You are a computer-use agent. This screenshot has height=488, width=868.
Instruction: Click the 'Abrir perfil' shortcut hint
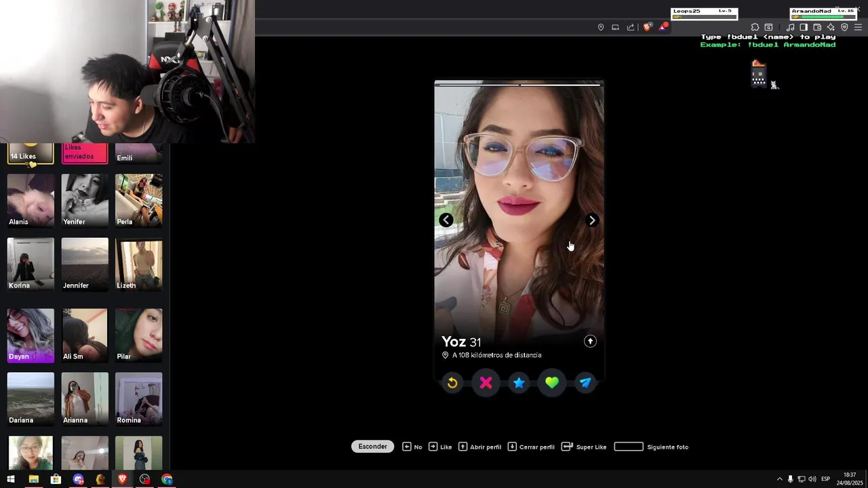coord(480,447)
